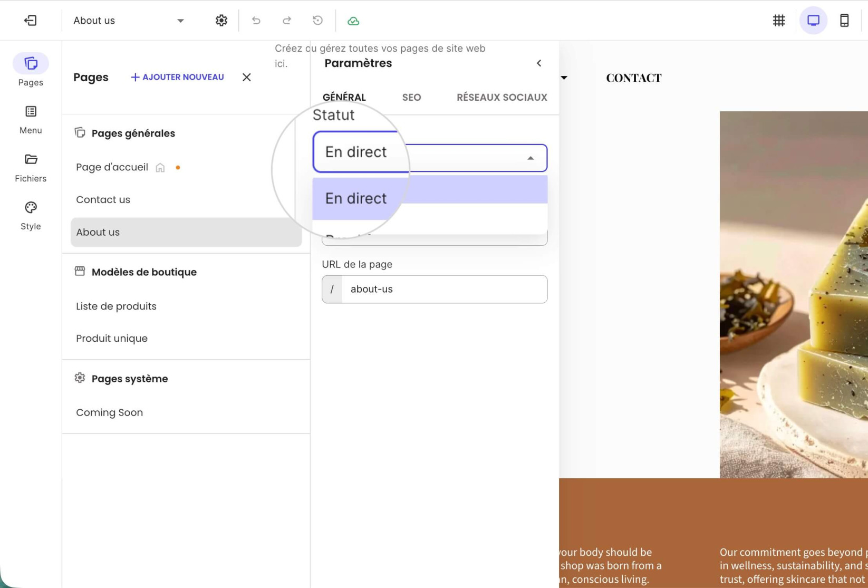
Task: Click the exit editor icon
Action: (30, 21)
